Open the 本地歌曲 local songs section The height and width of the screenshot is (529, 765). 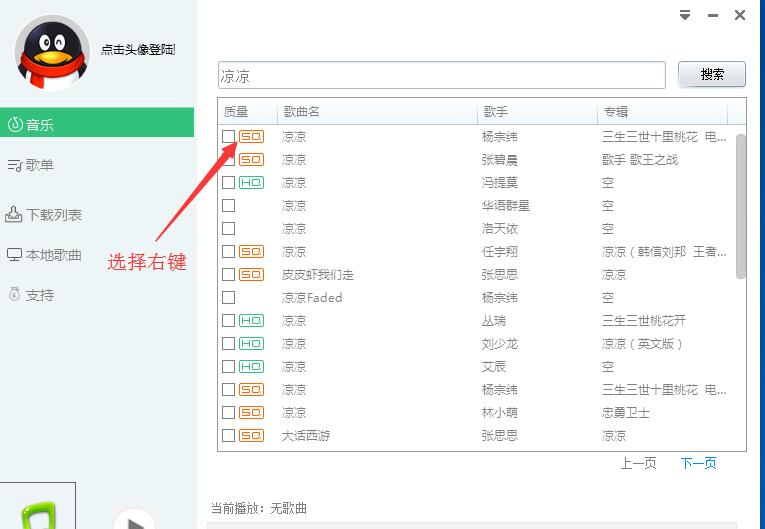point(53,255)
